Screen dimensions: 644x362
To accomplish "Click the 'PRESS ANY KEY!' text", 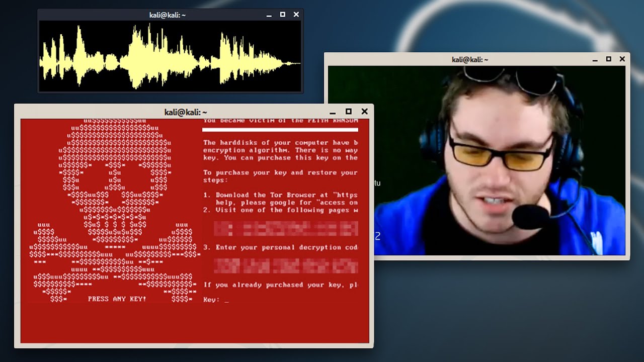I will point(117,299).
